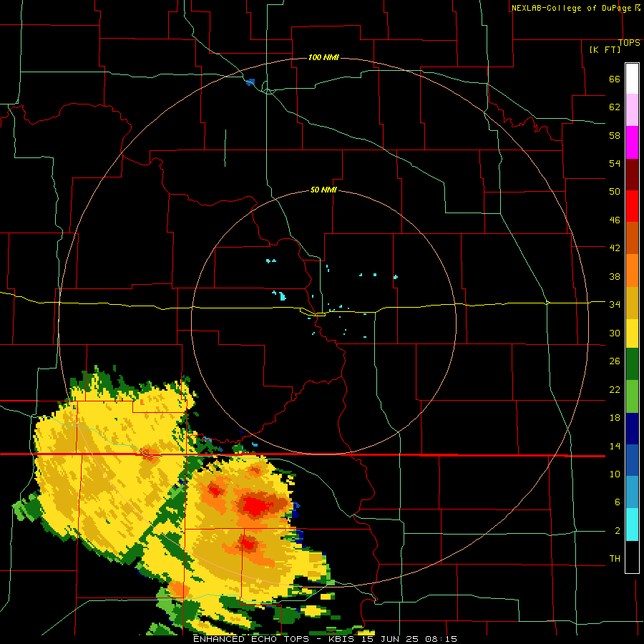
Task: Click the legend value 42
Action: coord(615,248)
